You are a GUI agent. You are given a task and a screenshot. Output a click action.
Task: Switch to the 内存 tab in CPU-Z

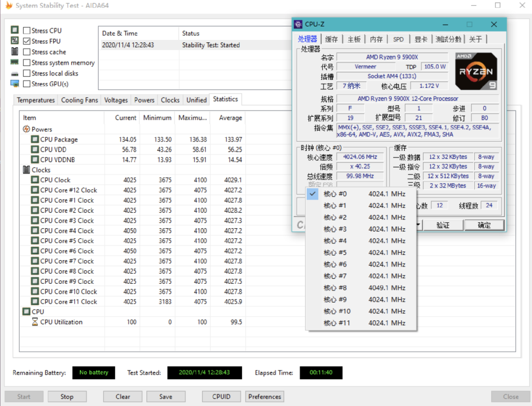376,39
